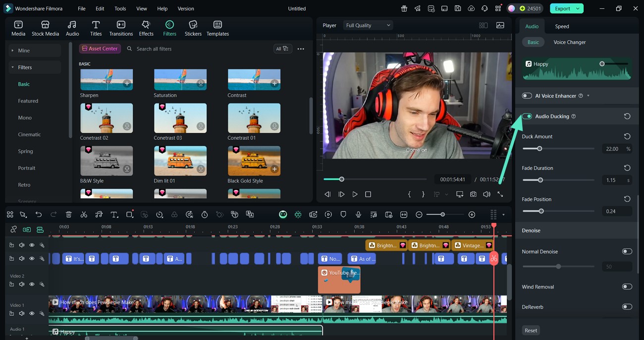Reset the Fade Duration value

pos(627,168)
